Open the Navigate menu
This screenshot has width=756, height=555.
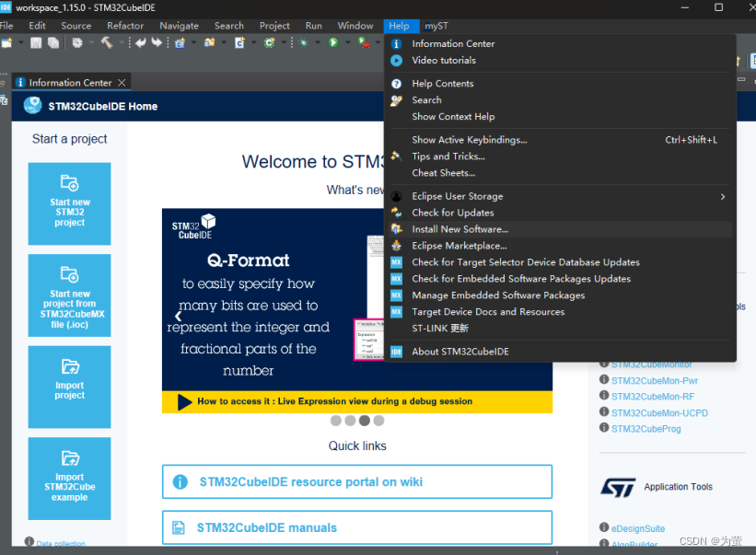(180, 26)
